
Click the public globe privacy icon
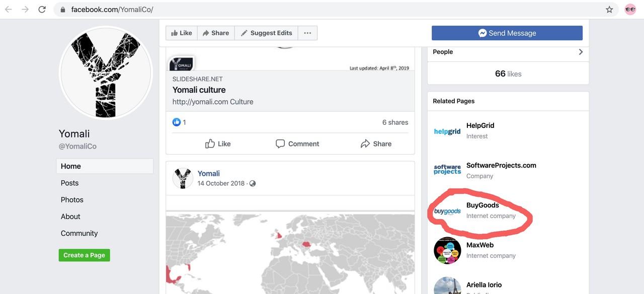coord(253,183)
